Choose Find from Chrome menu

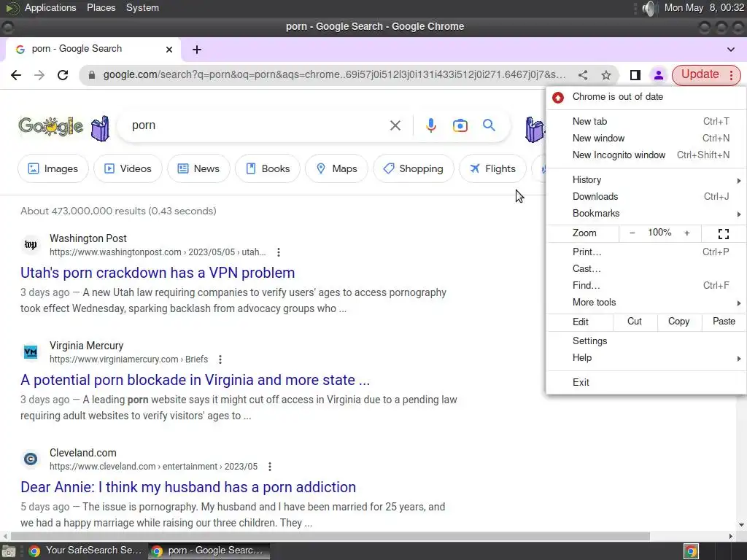[646, 286]
